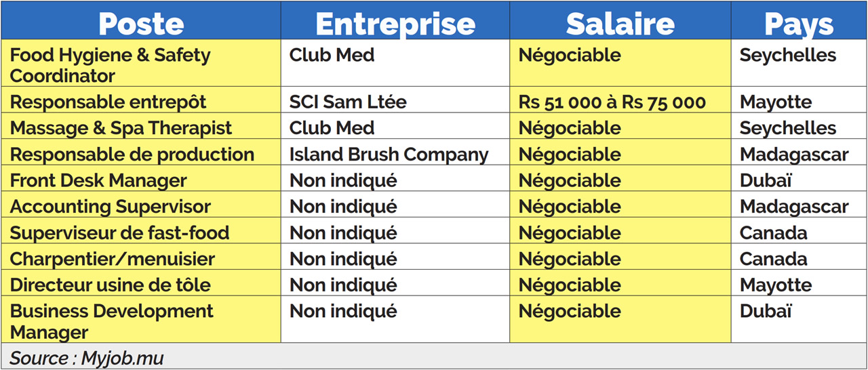
Task: Open the Myjob.mu source link
Action: coord(123,358)
